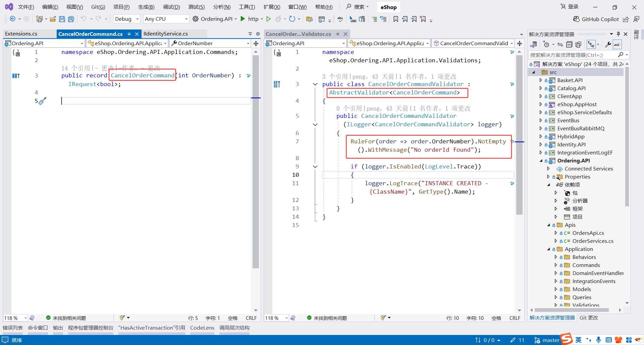Collapse all in Solution Explorer toolbar
The image size is (644, 345).
[x=569, y=45]
